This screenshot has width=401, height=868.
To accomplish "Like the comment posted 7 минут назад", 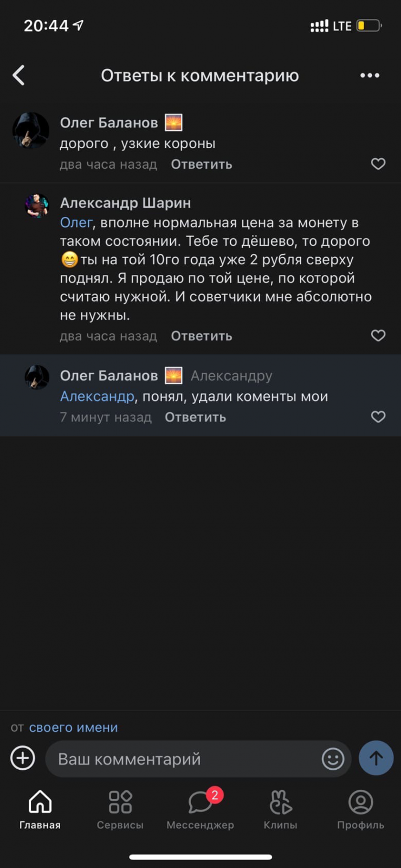I will point(378,417).
